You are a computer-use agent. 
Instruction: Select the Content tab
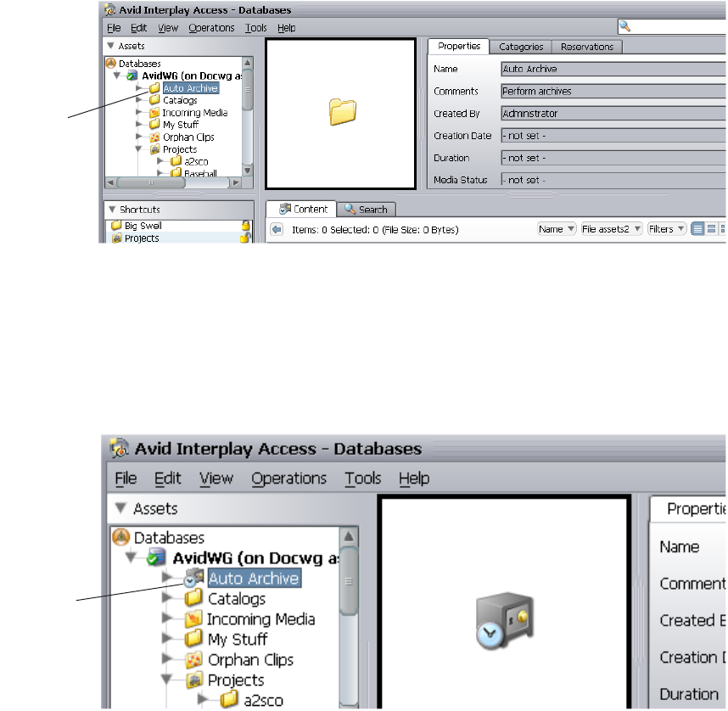tap(303, 209)
